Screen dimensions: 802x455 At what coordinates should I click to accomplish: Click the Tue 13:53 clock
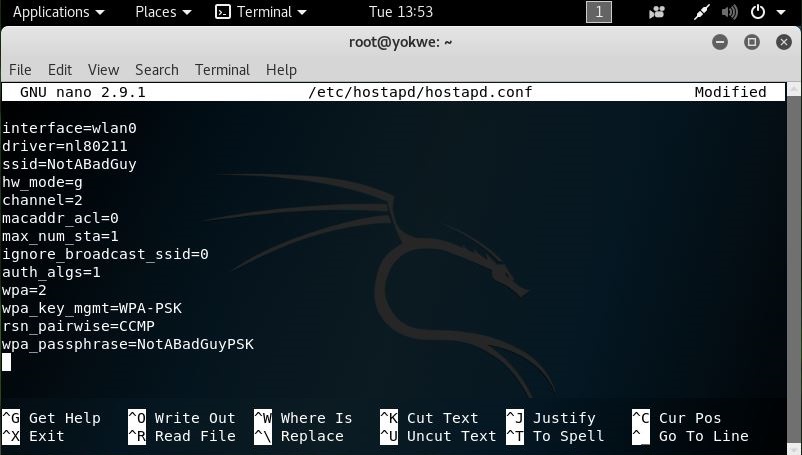(x=401, y=12)
